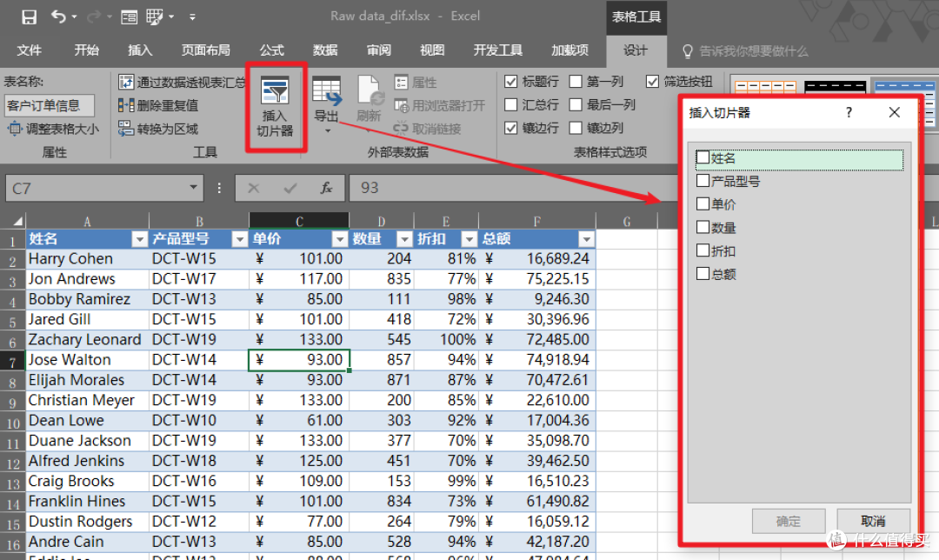This screenshot has height=560, width=939.
Task: Open the 文件 (File) tab
Action: click(29, 50)
